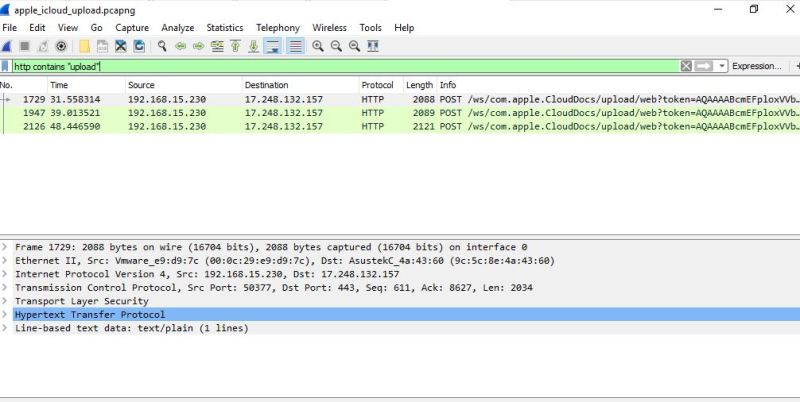This screenshot has height=402, width=800.
Task: Jump to the first packet icon
Action: [x=235, y=46]
